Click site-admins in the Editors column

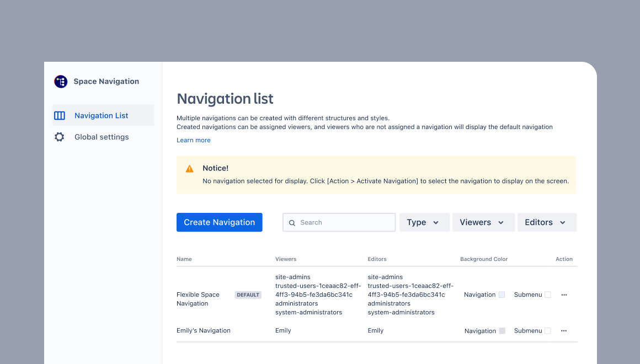385,277
